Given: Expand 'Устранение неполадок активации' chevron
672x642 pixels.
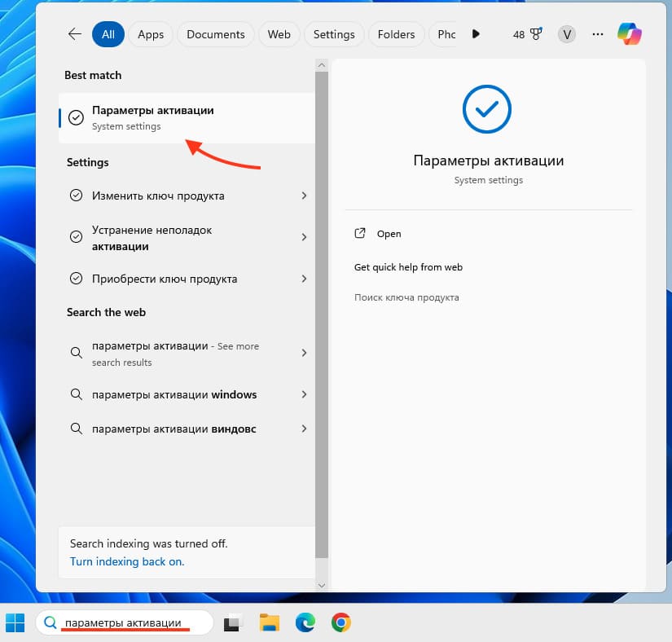Looking at the screenshot, I should 304,237.
